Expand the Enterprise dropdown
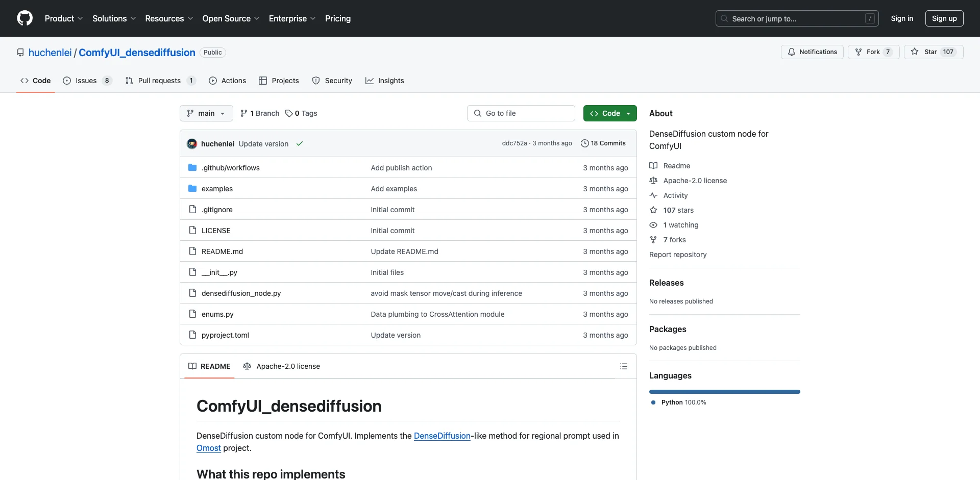Image resolution: width=980 pixels, height=480 pixels. [x=292, y=18]
